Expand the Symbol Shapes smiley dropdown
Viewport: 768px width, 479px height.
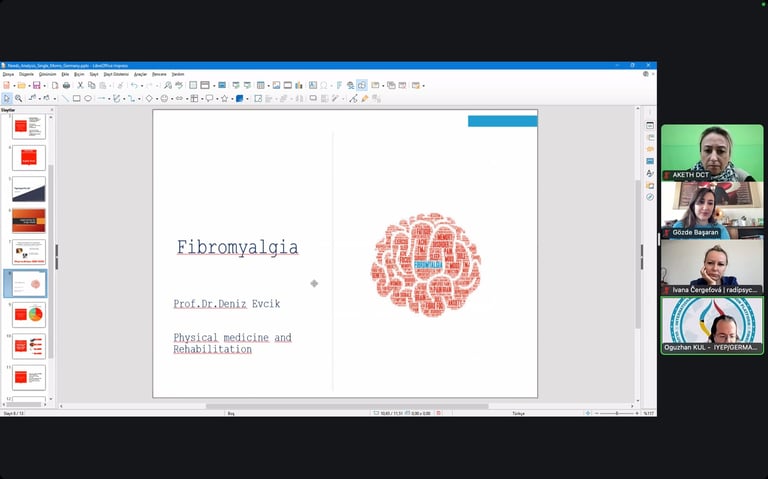click(172, 99)
